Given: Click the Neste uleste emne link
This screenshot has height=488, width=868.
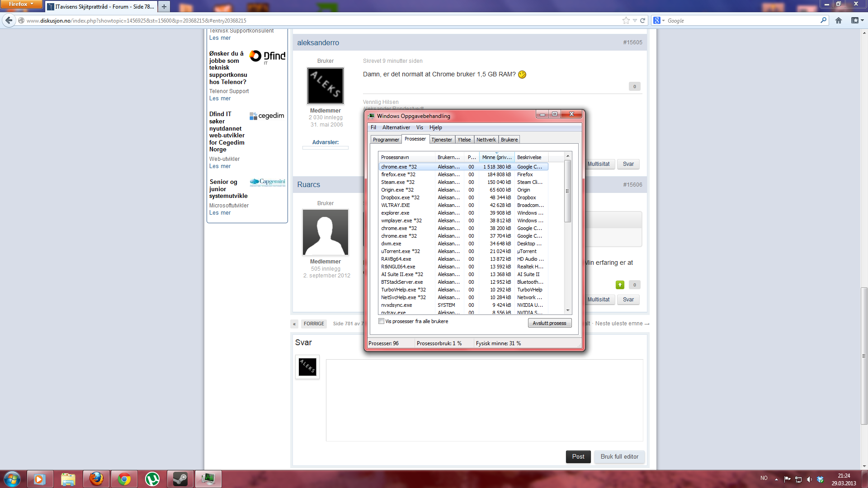Looking at the screenshot, I should click(x=622, y=324).
